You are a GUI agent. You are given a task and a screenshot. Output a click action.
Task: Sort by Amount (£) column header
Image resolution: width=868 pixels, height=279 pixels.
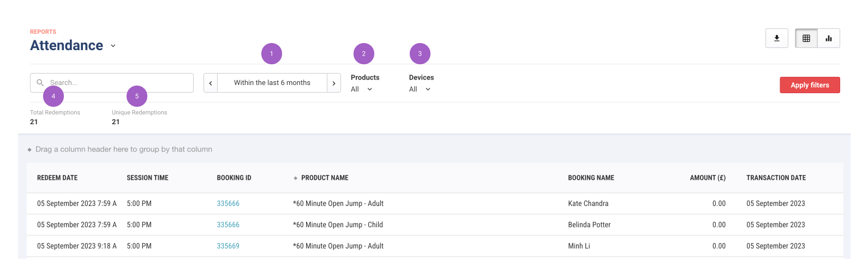(x=708, y=178)
